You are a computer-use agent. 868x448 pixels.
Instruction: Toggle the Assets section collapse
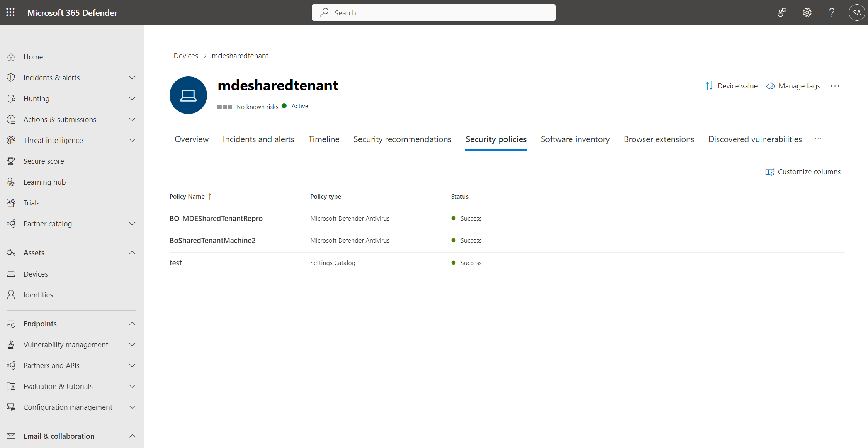click(131, 252)
